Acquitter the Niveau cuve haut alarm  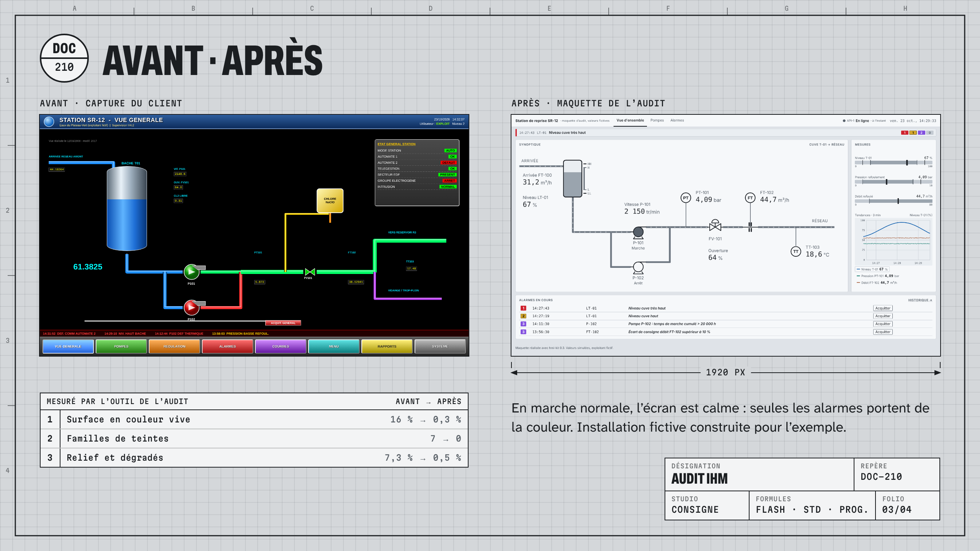tap(883, 316)
